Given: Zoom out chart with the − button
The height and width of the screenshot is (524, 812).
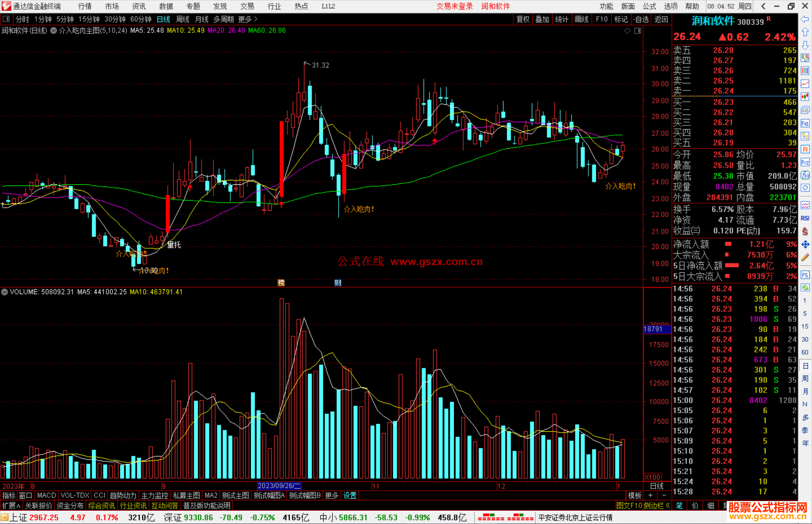Looking at the screenshot, I should [664, 495].
